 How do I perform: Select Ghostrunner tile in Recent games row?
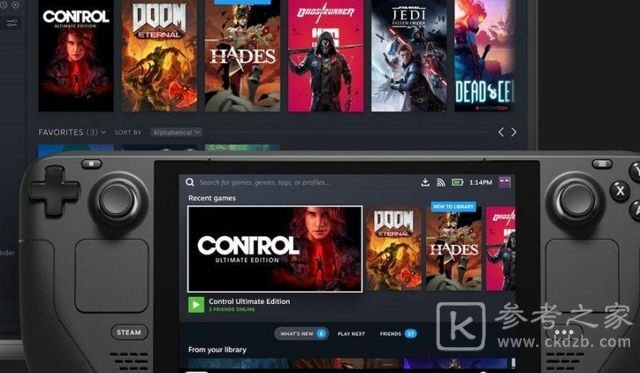point(501,249)
